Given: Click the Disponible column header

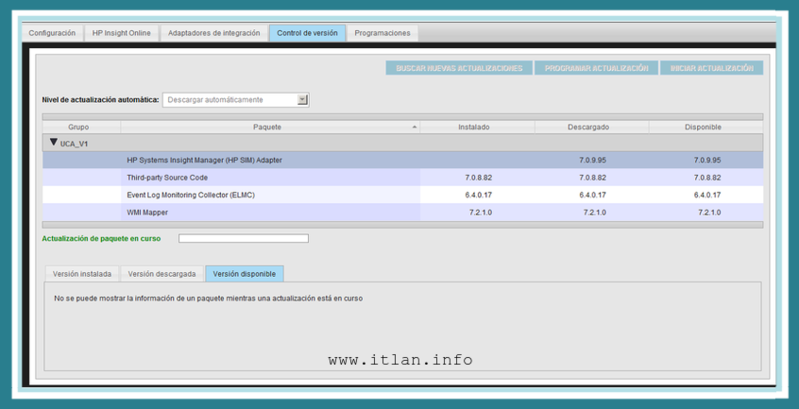Looking at the screenshot, I should pyautogui.click(x=705, y=127).
